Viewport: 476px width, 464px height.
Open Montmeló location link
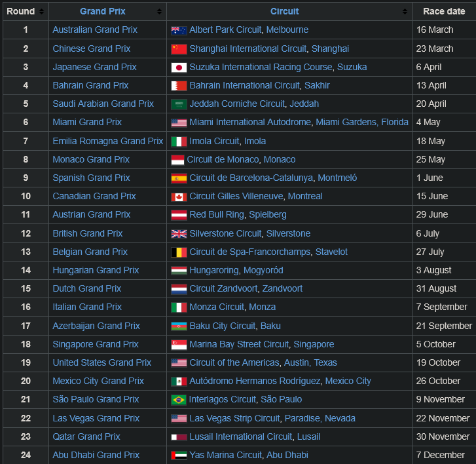tap(337, 178)
